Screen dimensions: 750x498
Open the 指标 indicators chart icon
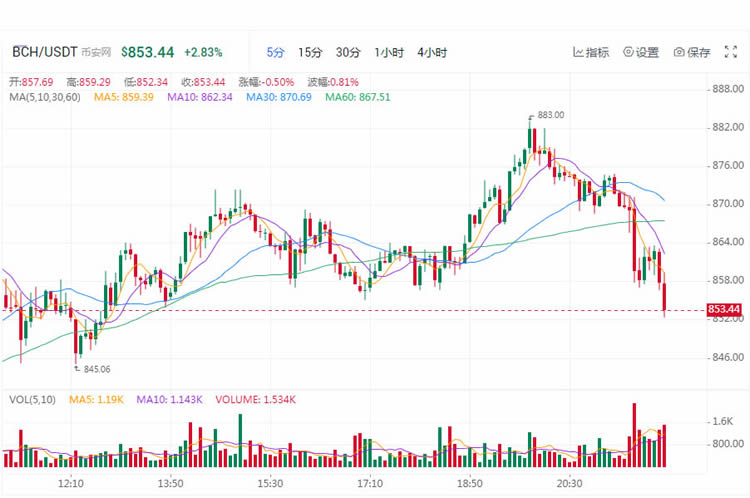(578, 52)
